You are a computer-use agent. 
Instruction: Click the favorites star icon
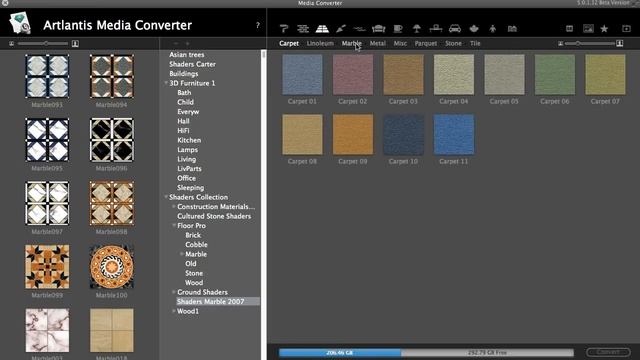(604, 29)
